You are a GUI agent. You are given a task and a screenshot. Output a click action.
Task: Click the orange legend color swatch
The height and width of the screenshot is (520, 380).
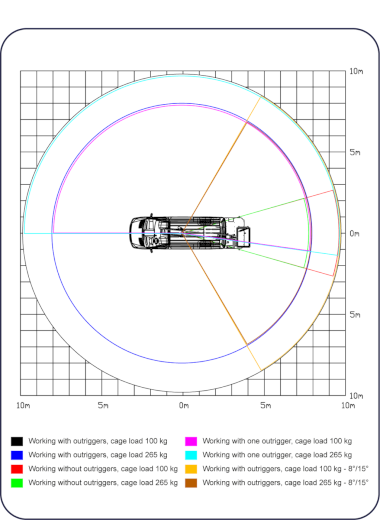point(191,469)
